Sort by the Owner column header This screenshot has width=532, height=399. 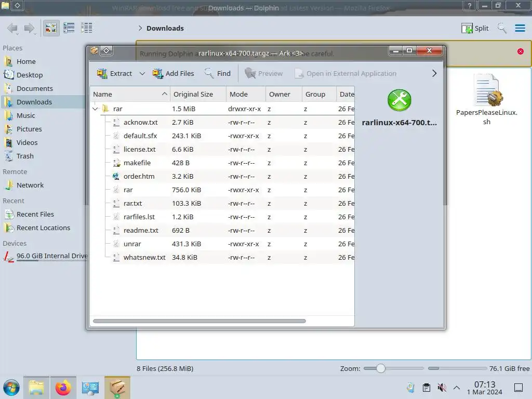point(284,94)
